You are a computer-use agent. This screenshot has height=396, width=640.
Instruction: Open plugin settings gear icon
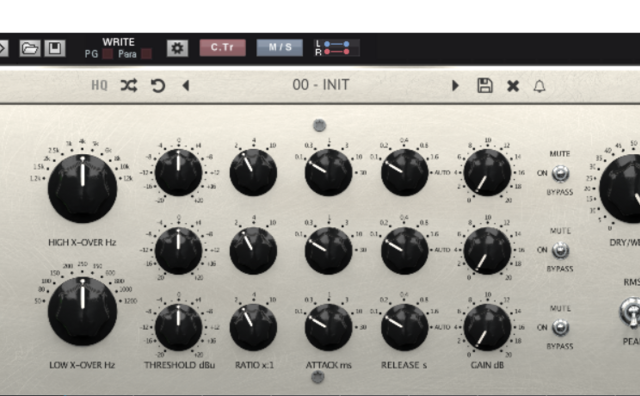[x=177, y=48]
